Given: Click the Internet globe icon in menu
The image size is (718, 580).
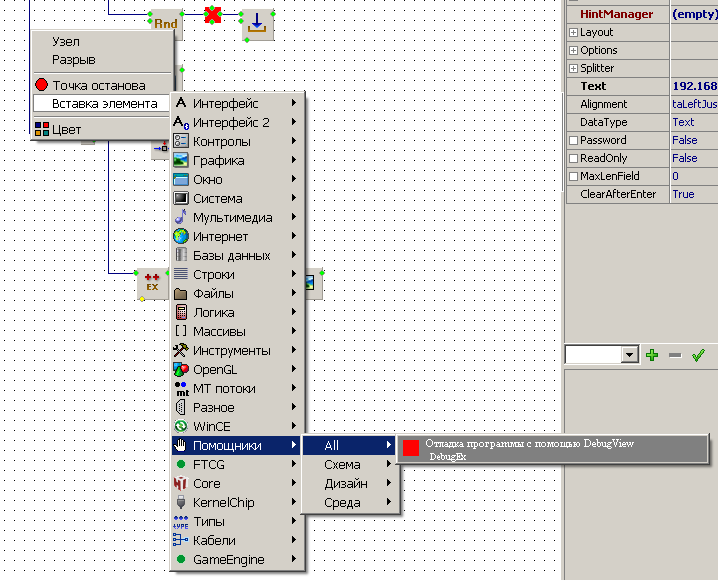Looking at the screenshot, I should click(x=181, y=237).
